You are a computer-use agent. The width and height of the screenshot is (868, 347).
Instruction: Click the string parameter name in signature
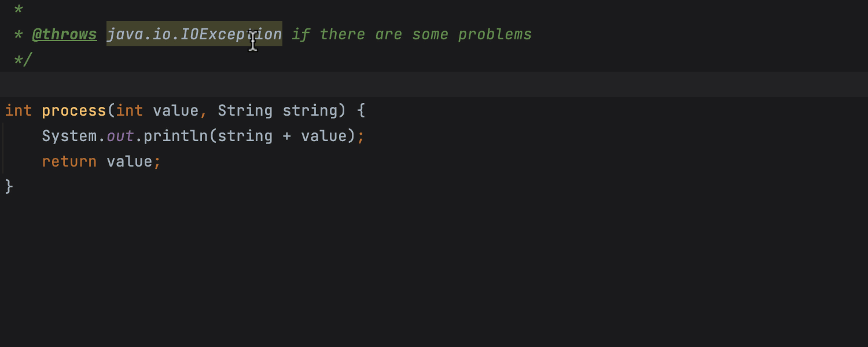310,110
